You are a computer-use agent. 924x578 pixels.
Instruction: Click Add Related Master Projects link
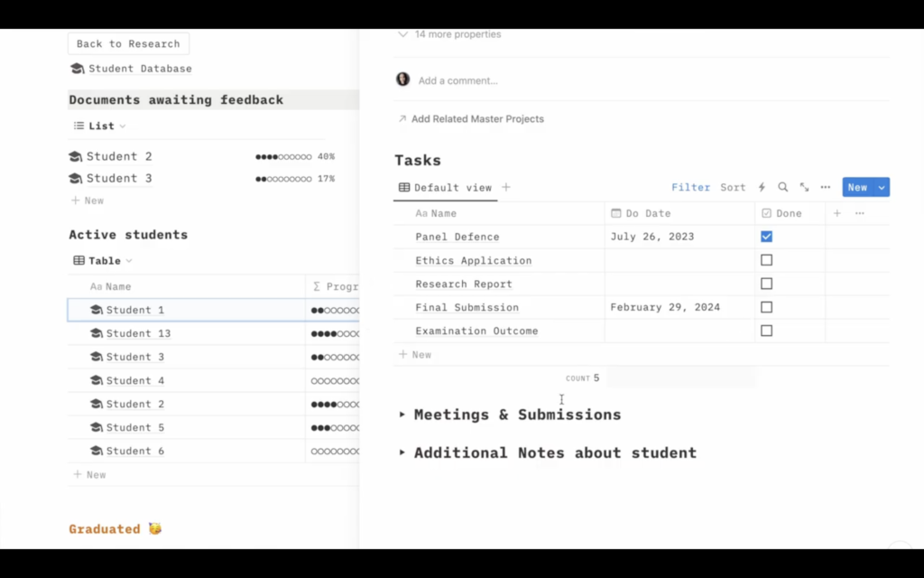pos(476,119)
